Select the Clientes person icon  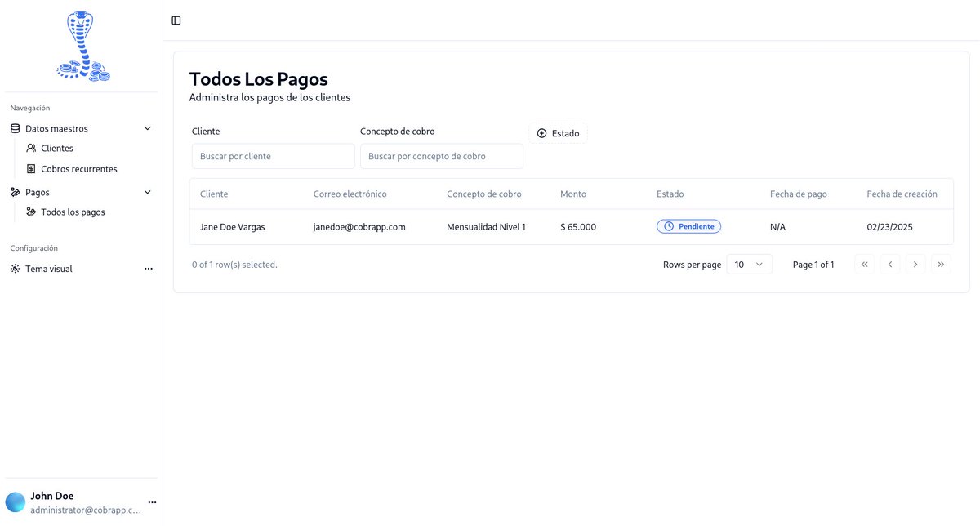[30, 148]
